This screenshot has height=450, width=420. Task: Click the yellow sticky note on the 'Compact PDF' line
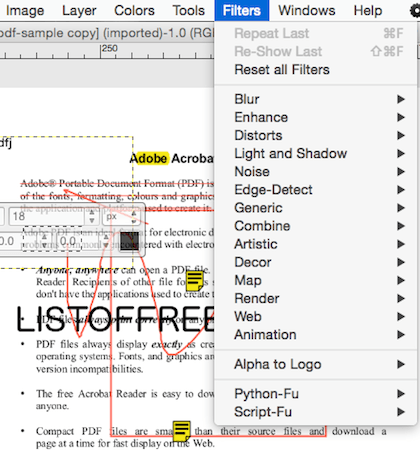click(x=182, y=430)
